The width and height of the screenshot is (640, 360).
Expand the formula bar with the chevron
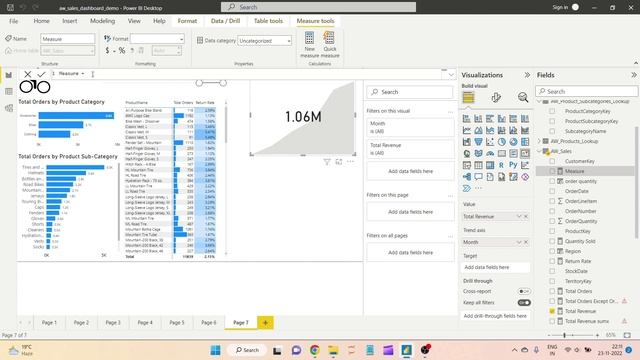[451, 75]
